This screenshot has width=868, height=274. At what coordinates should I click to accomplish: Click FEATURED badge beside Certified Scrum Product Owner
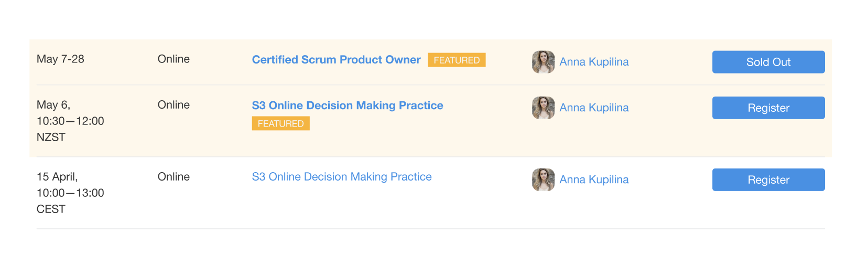(457, 60)
